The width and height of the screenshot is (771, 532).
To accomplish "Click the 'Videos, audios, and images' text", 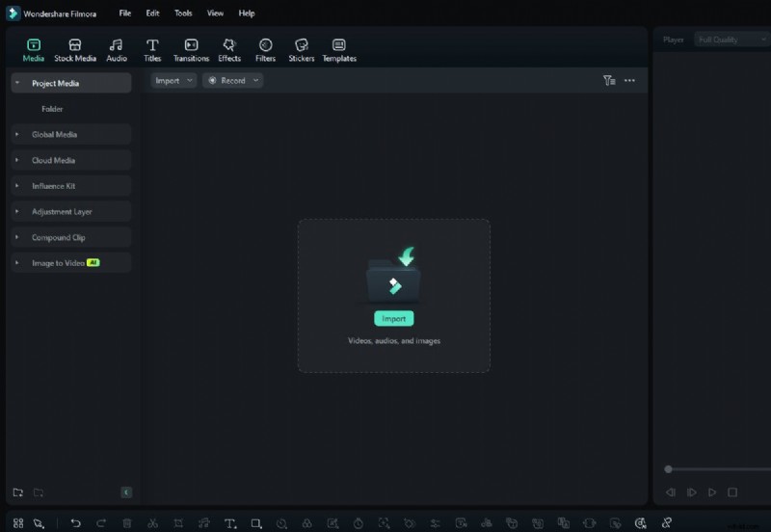I will click(394, 341).
